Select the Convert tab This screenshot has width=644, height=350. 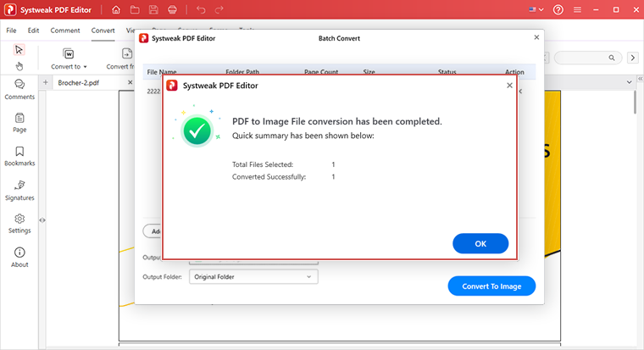[103, 31]
